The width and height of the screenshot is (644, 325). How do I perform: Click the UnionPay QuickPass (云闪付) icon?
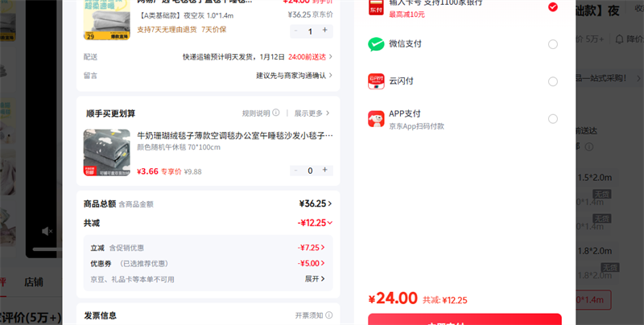click(x=377, y=81)
